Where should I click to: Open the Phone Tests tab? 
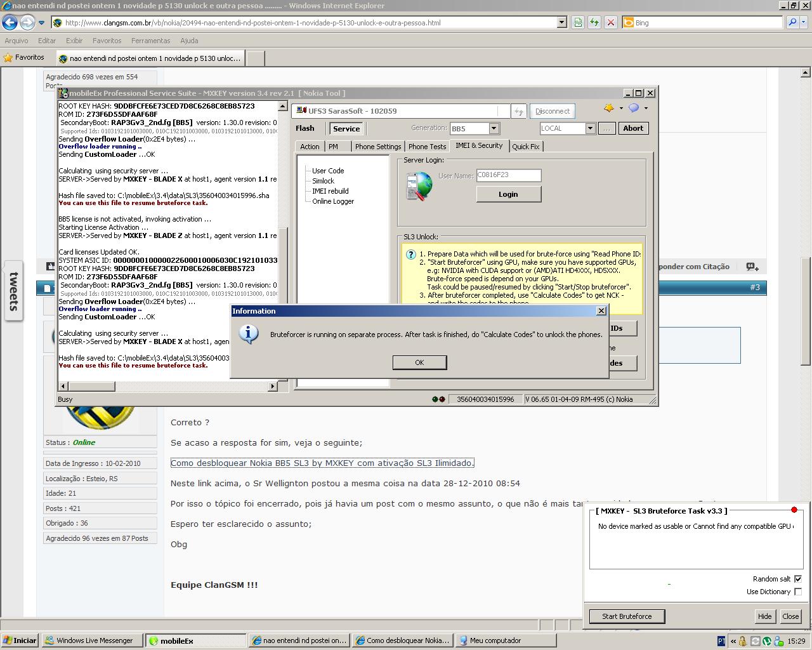pyautogui.click(x=427, y=147)
